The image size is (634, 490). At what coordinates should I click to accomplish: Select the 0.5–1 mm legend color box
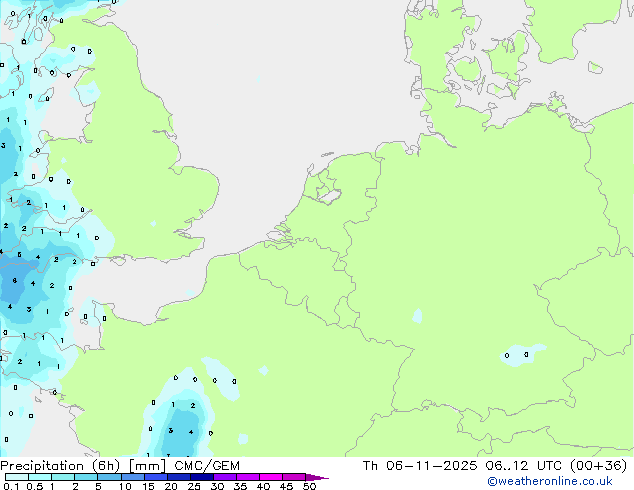pyautogui.click(x=40, y=477)
